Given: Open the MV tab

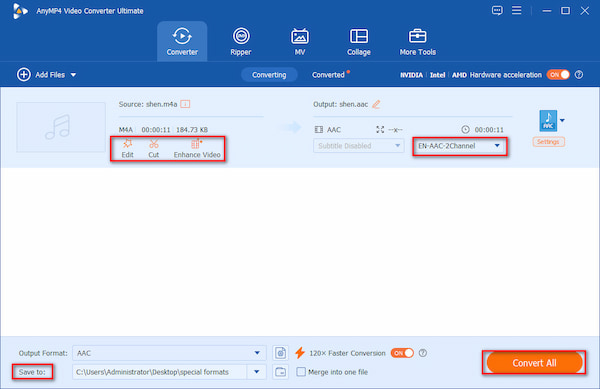Looking at the screenshot, I should [x=300, y=41].
